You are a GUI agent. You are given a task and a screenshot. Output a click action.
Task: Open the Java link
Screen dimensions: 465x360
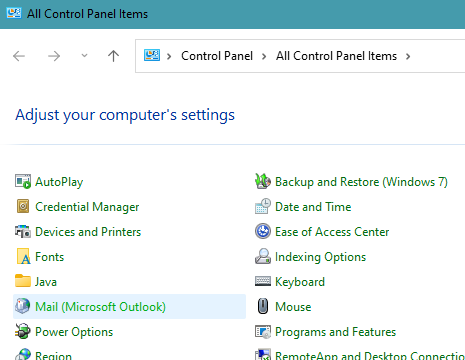point(46,282)
